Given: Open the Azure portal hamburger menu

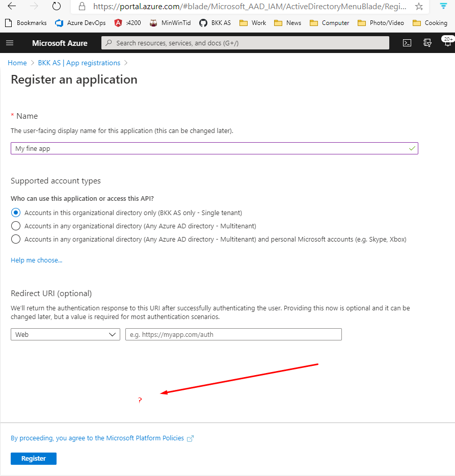Looking at the screenshot, I should 10,43.
